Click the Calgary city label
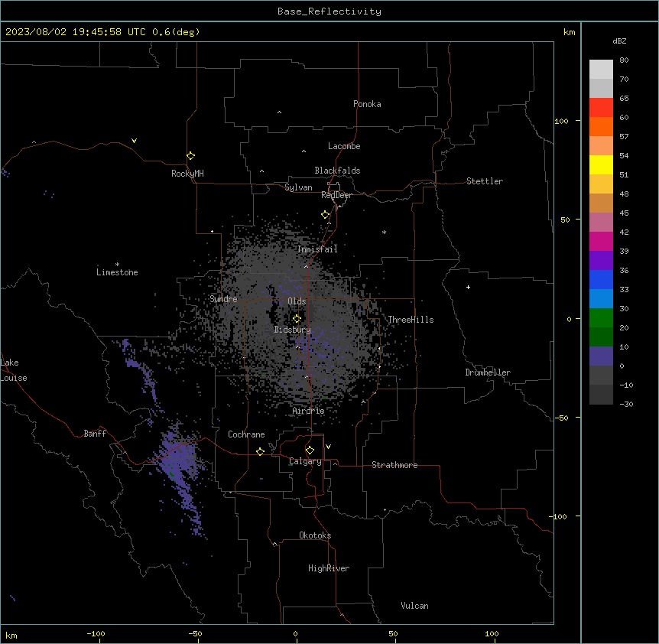This screenshot has width=659, height=644. (x=306, y=461)
